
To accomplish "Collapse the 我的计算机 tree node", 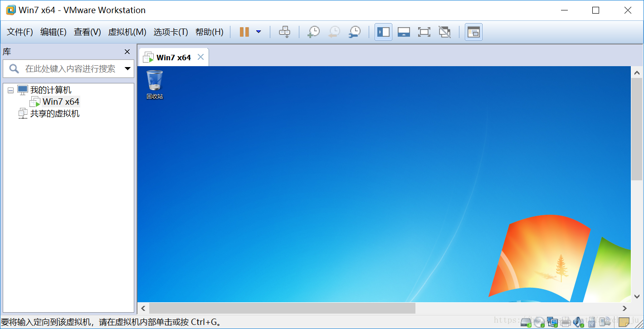I will tap(11, 91).
